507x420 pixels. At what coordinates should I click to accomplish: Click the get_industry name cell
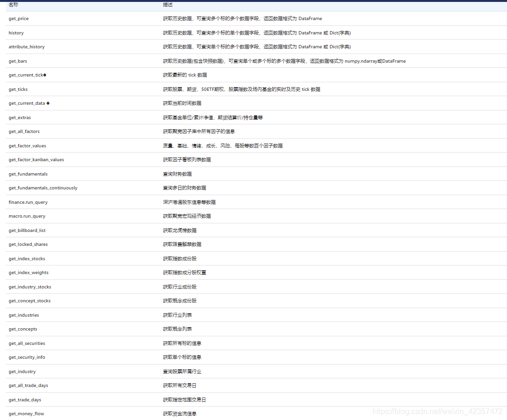[23, 372]
